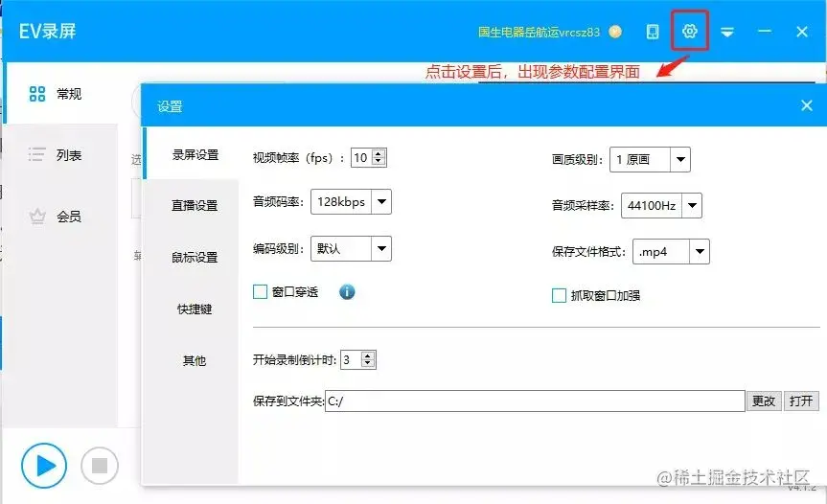Open the dropdown menu icon in title bar
The height and width of the screenshot is (504, 827).
(x=727, y=33)
